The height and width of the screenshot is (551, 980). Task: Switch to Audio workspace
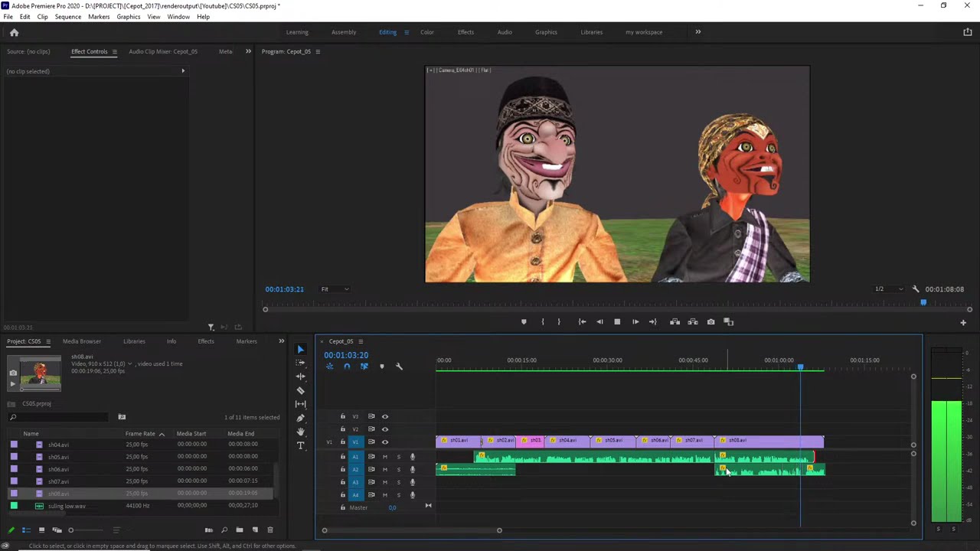505,32
